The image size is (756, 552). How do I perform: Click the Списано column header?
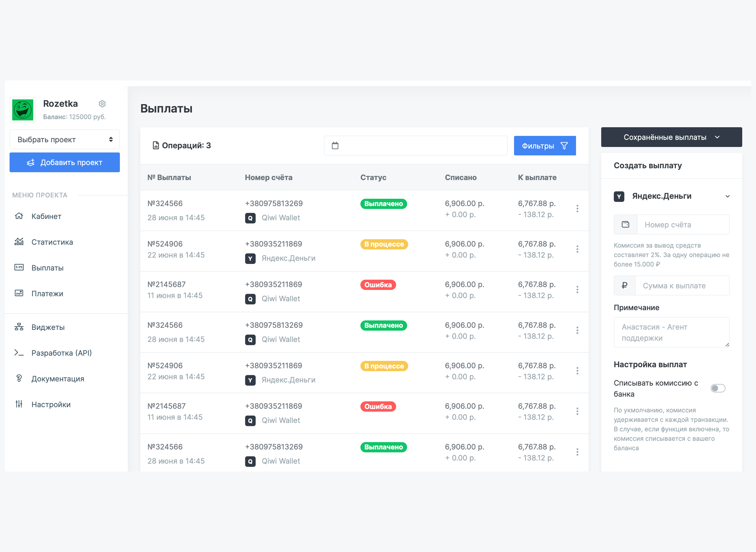(461, 177)
